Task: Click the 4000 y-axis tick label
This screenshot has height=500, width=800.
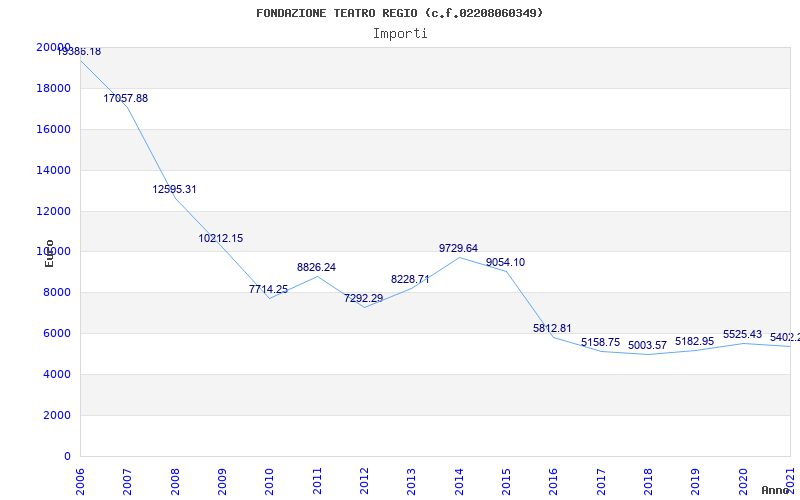Action: pyautogui.click(x=57, y=374)
